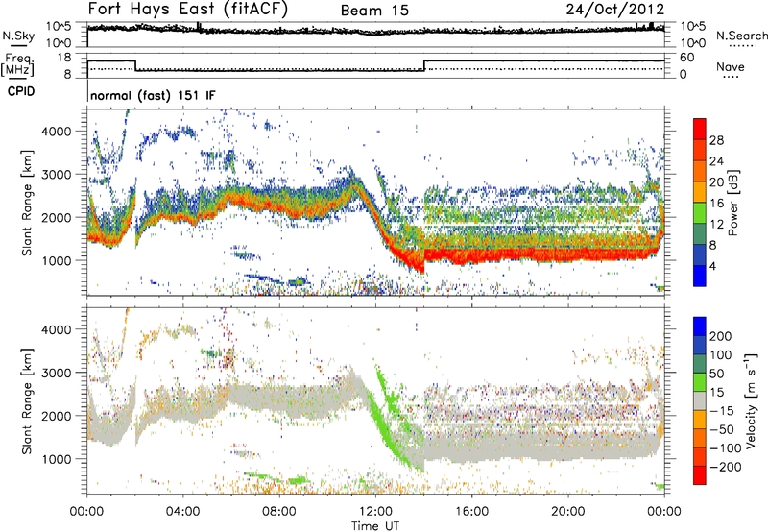Click the "24" tick on Power colorbar
768x532 pixels.
(x=716, y=161)
